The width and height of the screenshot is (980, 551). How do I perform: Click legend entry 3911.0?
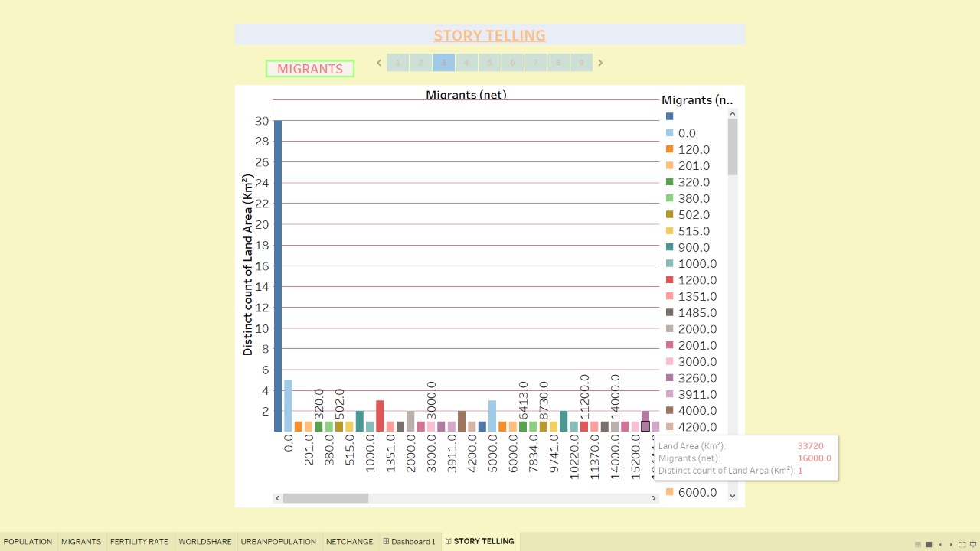(x=697, y=394)
